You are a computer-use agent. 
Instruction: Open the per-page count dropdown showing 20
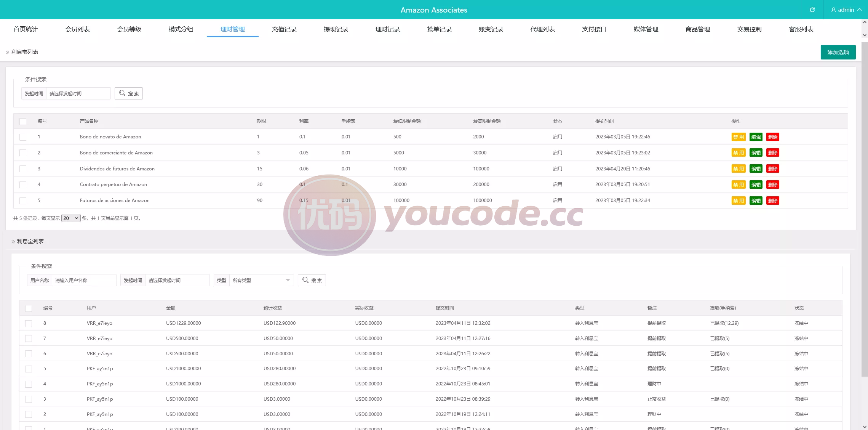pos(71,218)
